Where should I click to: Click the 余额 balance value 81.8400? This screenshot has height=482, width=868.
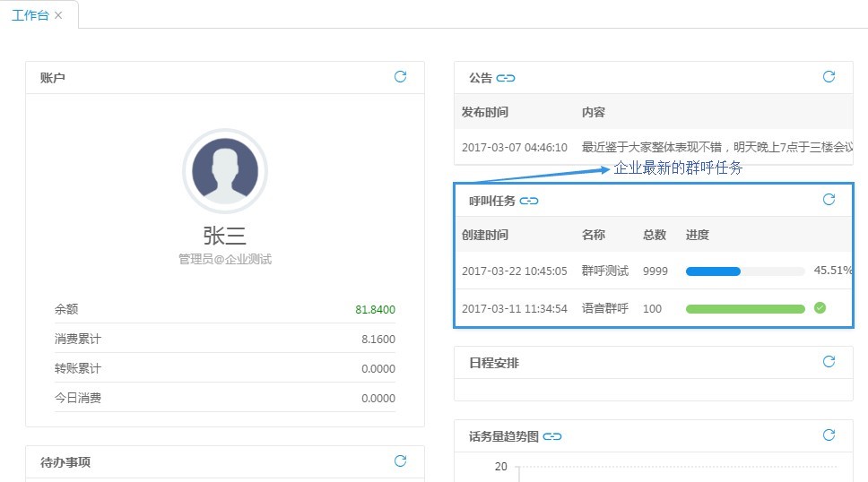click(x=375, y=310)
